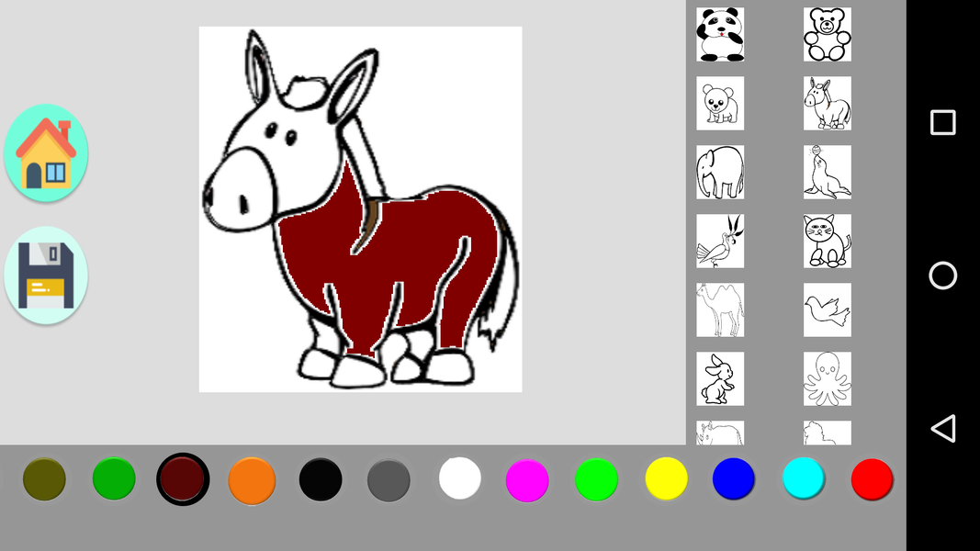Tap the Android Home circle button
The image size is (980, 551).
942,275
